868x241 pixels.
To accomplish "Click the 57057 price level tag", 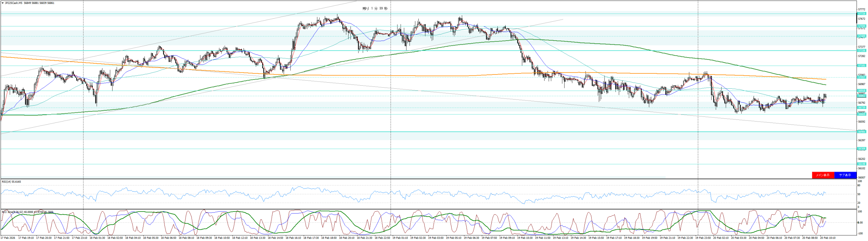I will (861, 77).
